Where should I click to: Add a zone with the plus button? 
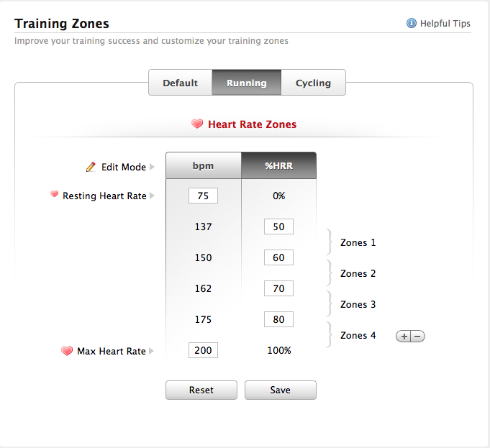404,336
